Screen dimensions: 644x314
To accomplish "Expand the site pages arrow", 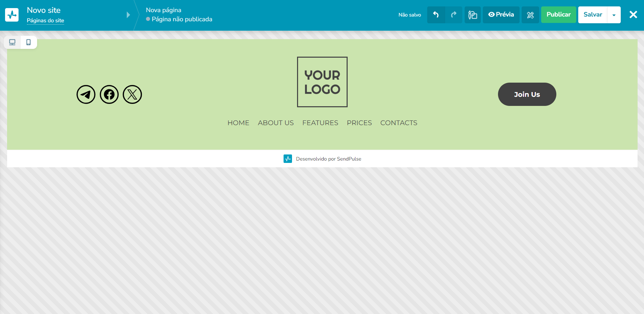I will pos(128,15).
